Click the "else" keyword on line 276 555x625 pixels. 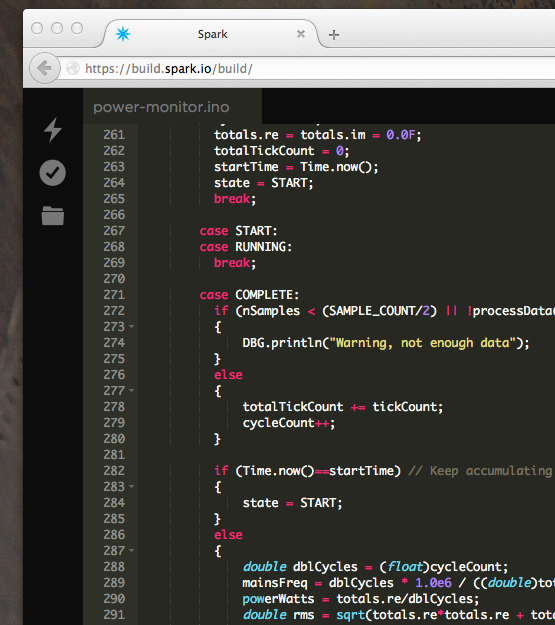tap(228, 375)
